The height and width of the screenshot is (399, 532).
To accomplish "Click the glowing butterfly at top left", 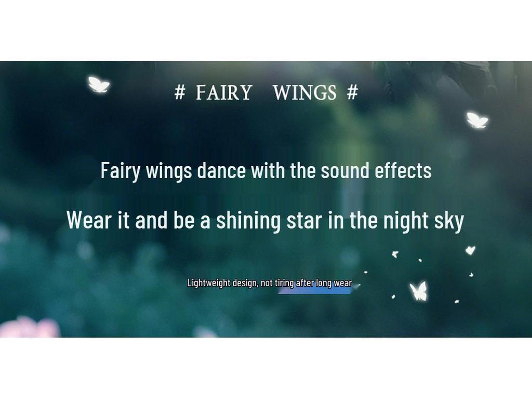I will (99, 84).
